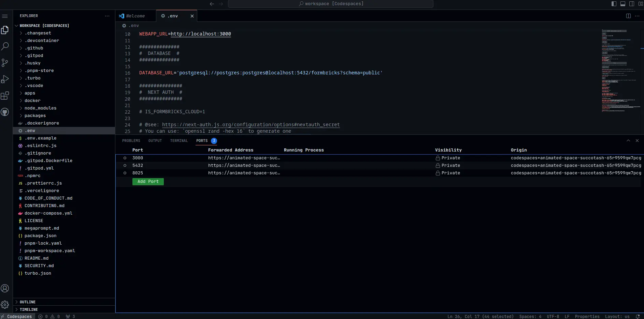Click the workspace command center search box

[x=331, y=4]
